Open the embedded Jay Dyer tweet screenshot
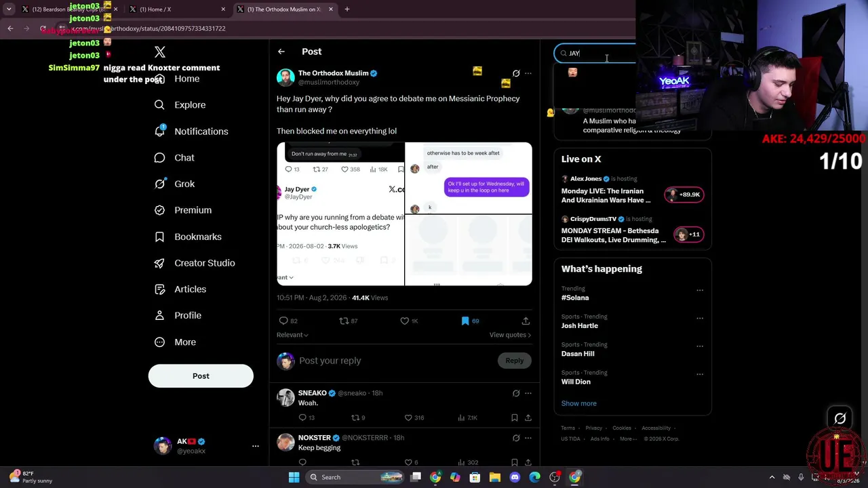 pyautogui.click(x=340, y=214)
